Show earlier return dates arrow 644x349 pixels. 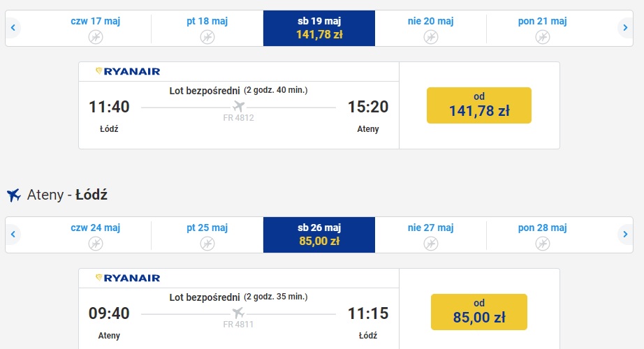[13, 235]
